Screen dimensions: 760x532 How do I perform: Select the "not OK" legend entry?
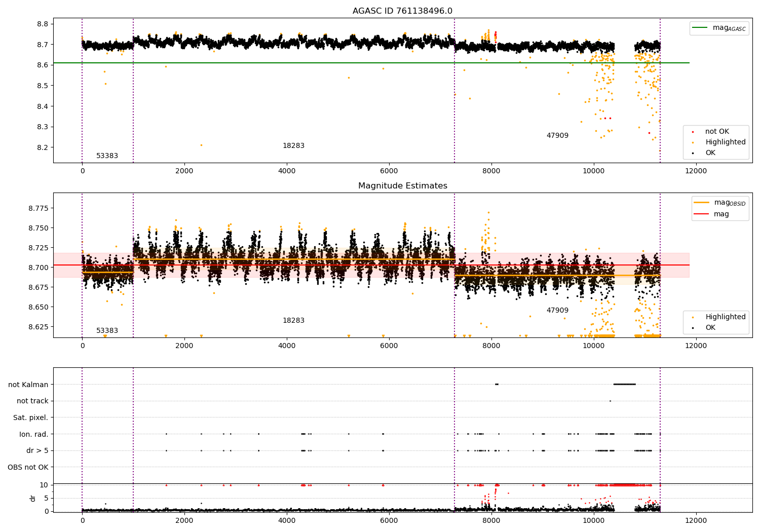coord(717,132)
